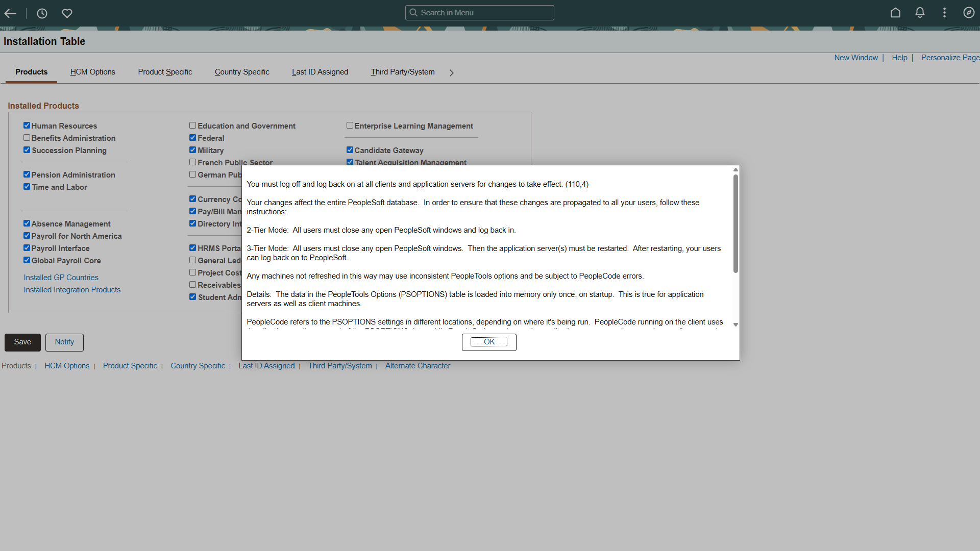Switch to HCM Options tab
The height and width of the screenshot is (551, 980).
(93, 72)
